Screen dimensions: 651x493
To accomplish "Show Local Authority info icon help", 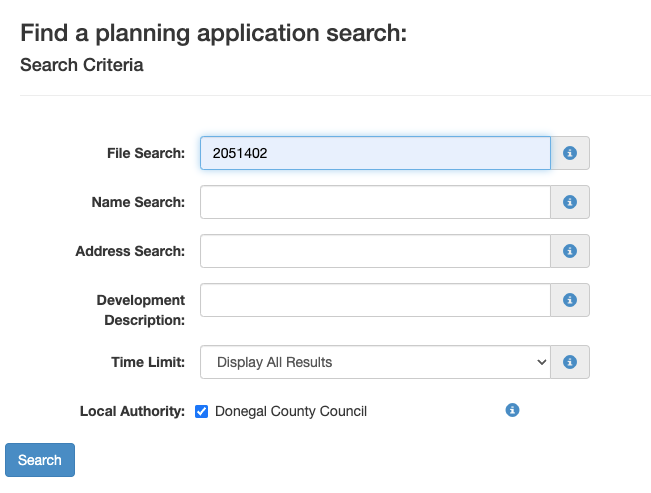I will coord(512,410).
